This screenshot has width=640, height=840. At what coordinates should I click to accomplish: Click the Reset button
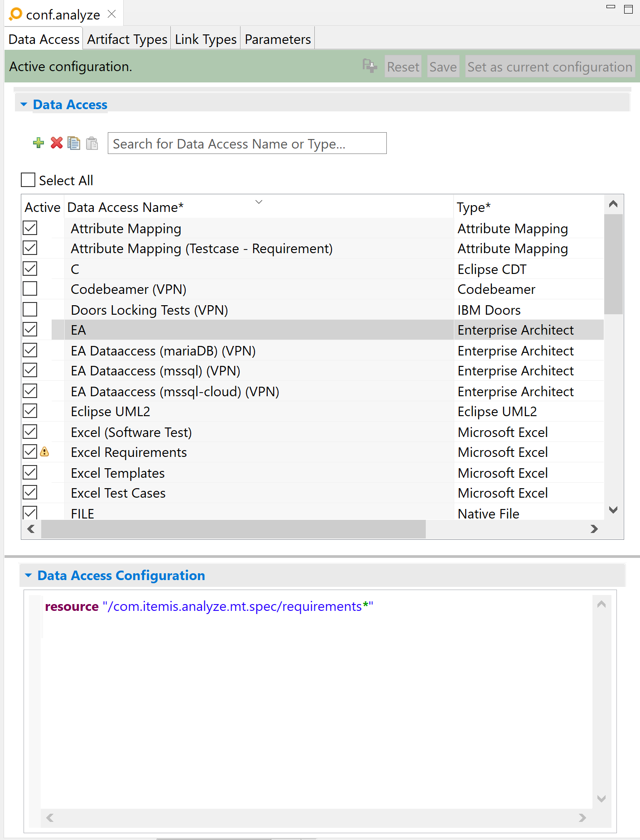coord(403,67)
